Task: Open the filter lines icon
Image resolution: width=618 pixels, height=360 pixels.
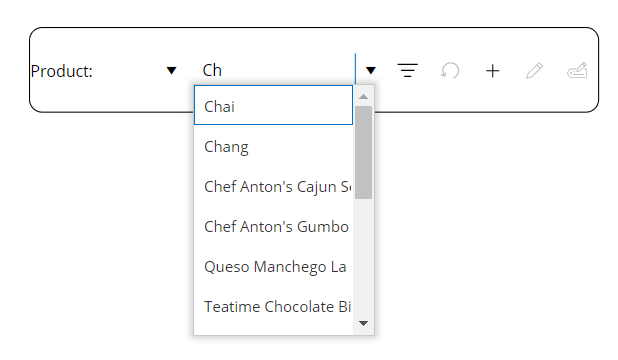Action: pyautogui.click(x=408, y=71)
